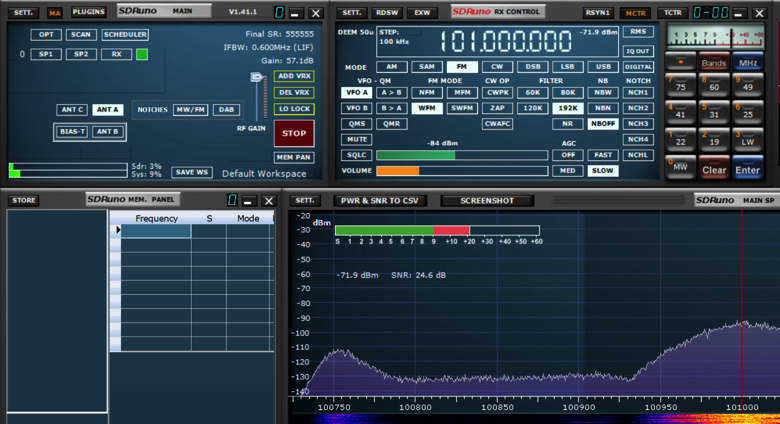The height and width of the screenshot is (424, 780).
Task: Select SAM demodulation mode
Action: click(x=426, y=67)
